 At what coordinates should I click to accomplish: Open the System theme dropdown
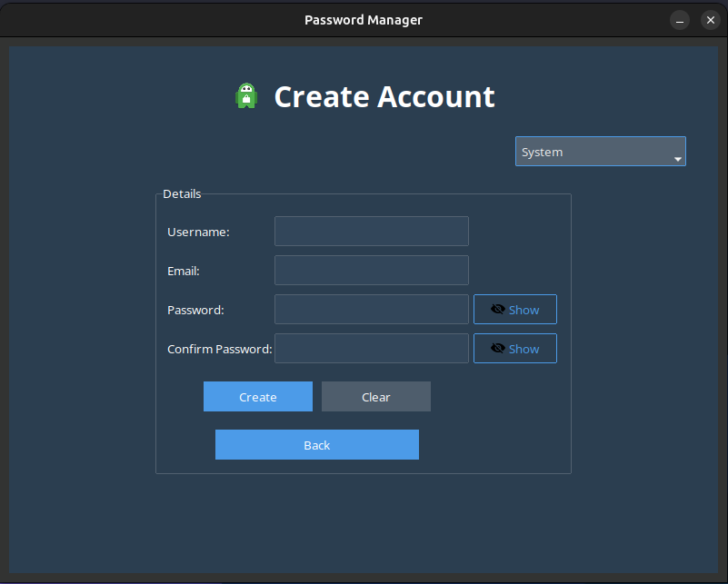(600, 152)
